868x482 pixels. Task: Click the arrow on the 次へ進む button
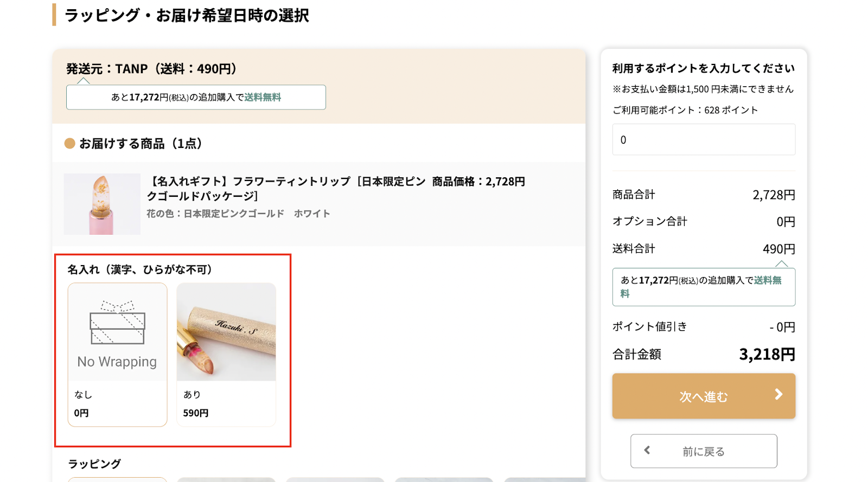tap(778, 395)
